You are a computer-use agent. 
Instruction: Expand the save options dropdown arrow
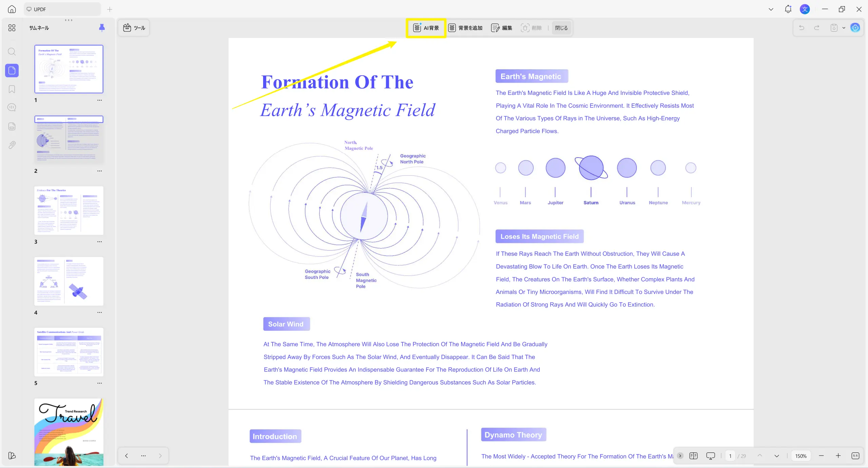tap(844, 28)
